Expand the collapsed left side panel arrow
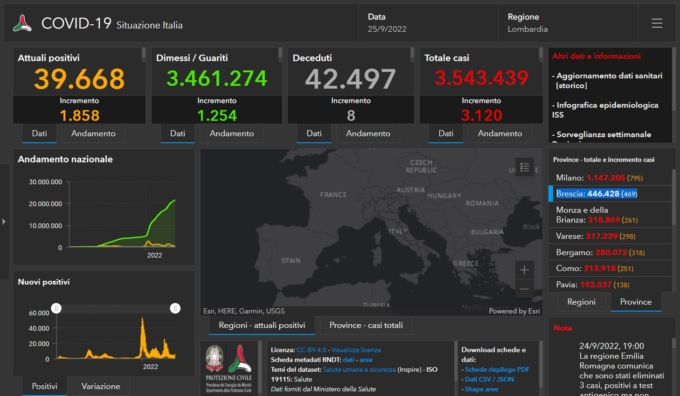 coord(4,221)
